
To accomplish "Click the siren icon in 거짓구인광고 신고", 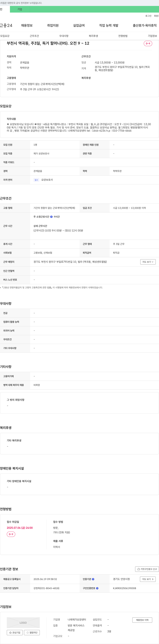I will (138, 569).
